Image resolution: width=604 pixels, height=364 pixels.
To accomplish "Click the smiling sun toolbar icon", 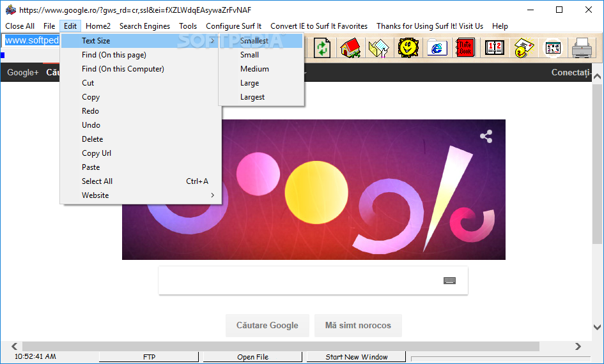I will [x=408, y=48].
